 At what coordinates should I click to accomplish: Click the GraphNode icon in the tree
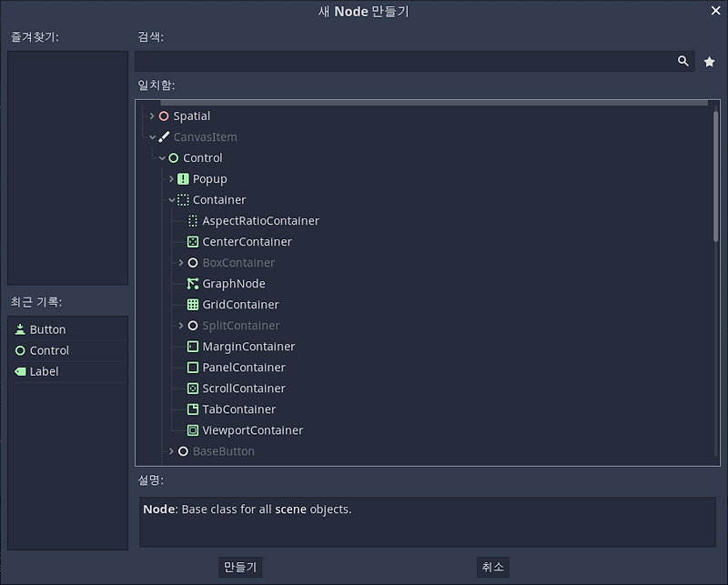[194, 283]
